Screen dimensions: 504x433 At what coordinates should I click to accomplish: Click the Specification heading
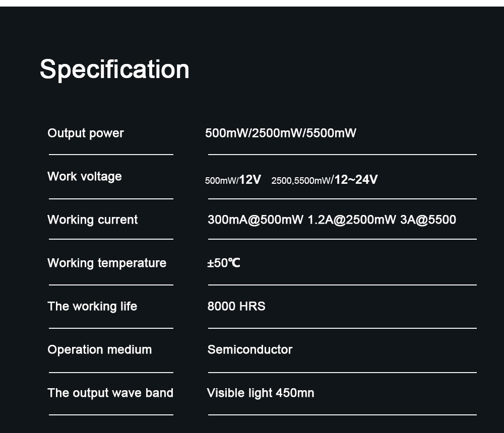pyautogui.click(x=114, y=69)
